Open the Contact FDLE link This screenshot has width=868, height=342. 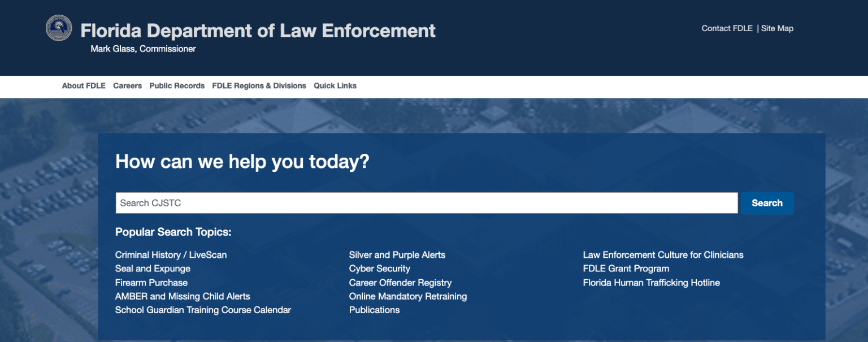727,28
